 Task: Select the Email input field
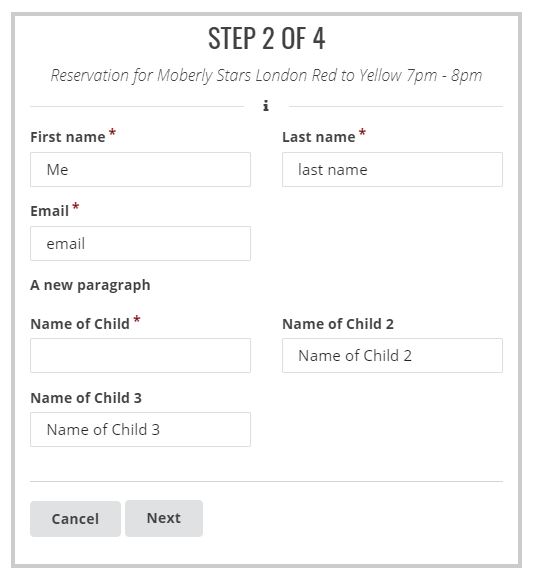(140, 244)
